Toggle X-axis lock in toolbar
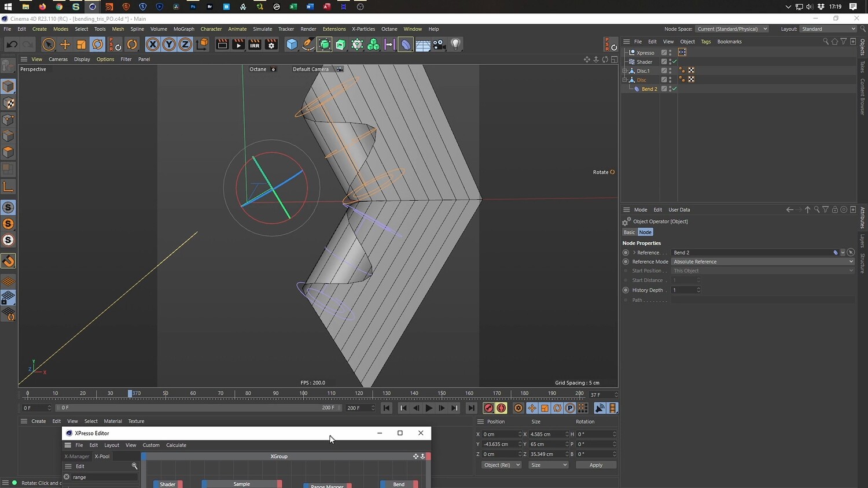 [152, 45]
